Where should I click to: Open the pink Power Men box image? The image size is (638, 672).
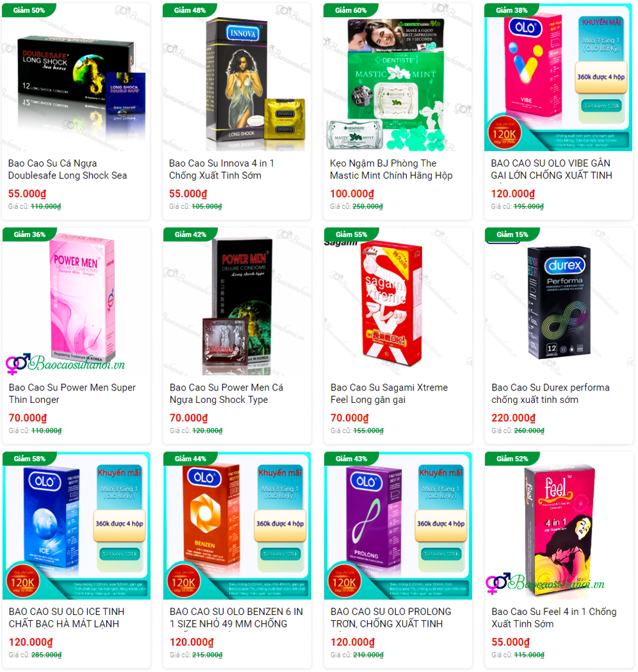77,301
